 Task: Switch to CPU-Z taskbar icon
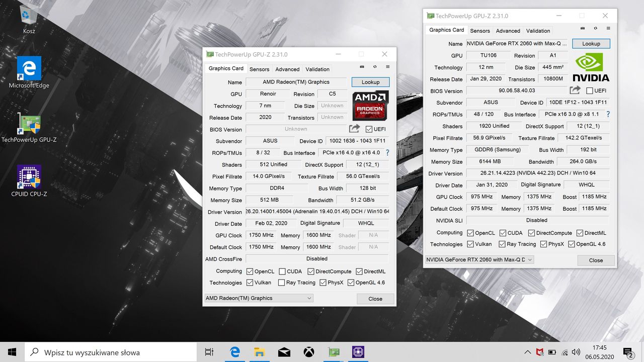[x=358, y=352]
